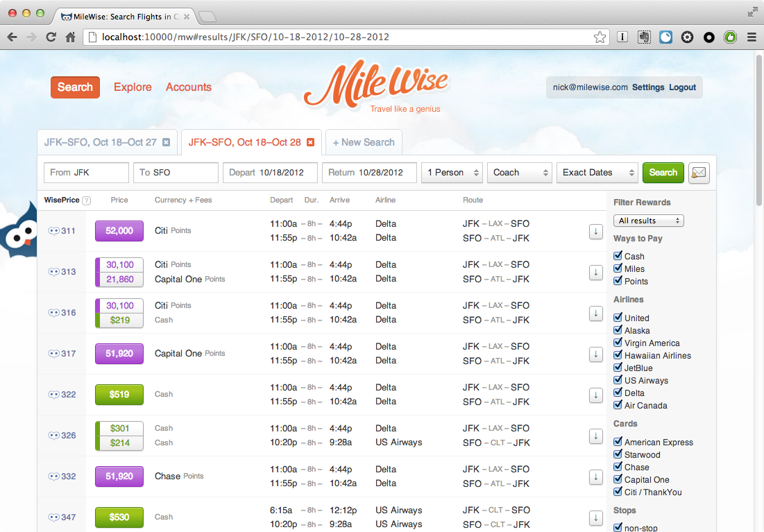Toggle the Delta airline checkbox
This screenshot has height=532, width=764.
click(x=618, y=393)
